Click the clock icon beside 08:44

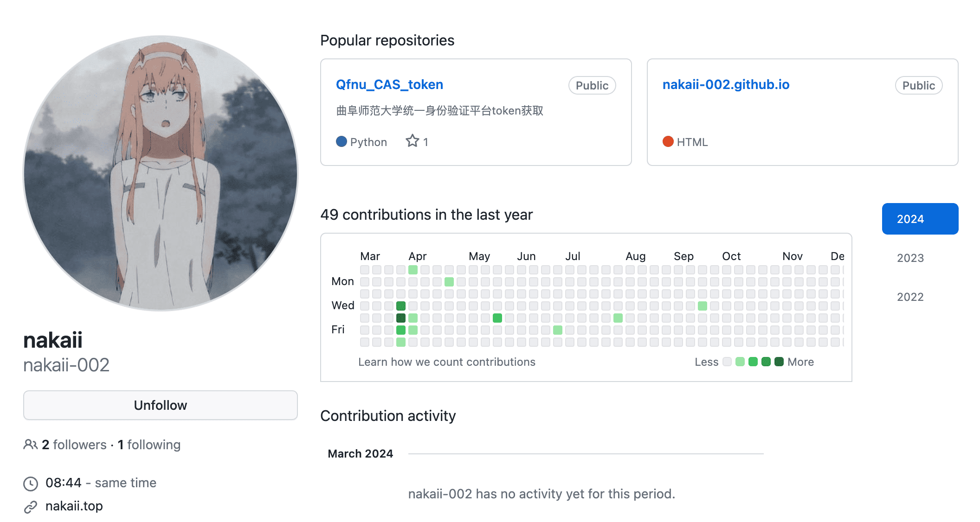tap(31, 484)
